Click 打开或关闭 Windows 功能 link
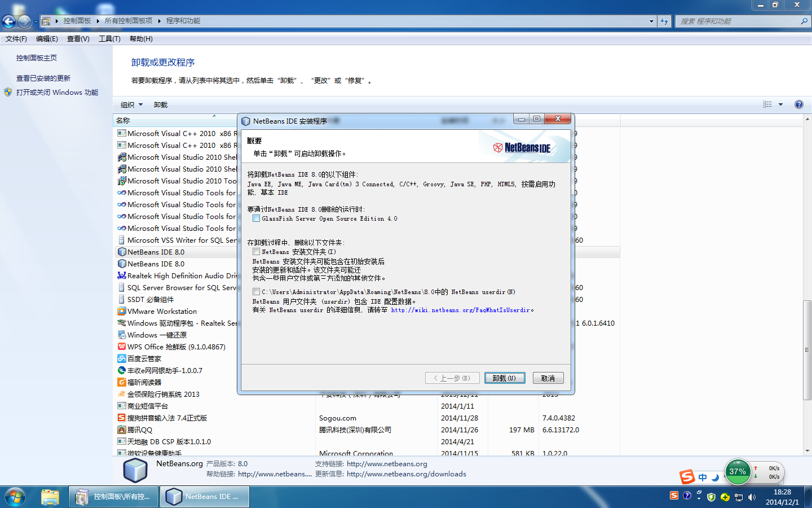The image size is (812, 508). pos(57,92)
